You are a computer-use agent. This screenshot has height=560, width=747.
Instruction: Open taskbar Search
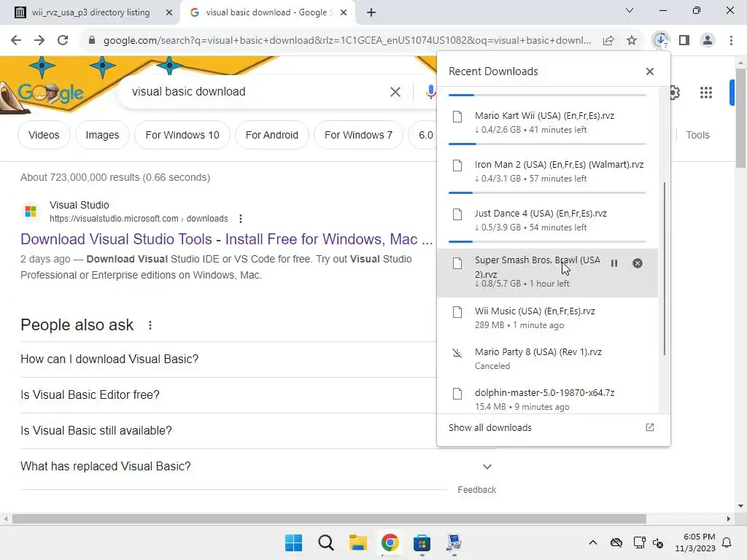[326, 542]
